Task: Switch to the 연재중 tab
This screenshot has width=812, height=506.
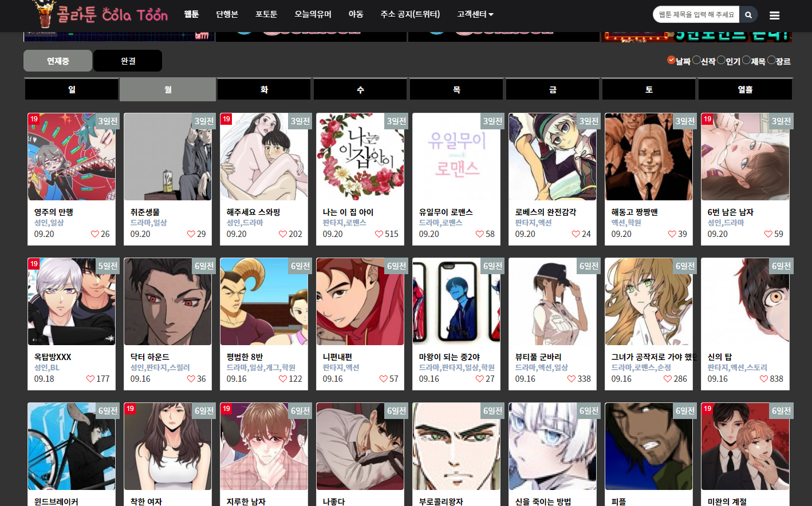Action: coord(58,61)
